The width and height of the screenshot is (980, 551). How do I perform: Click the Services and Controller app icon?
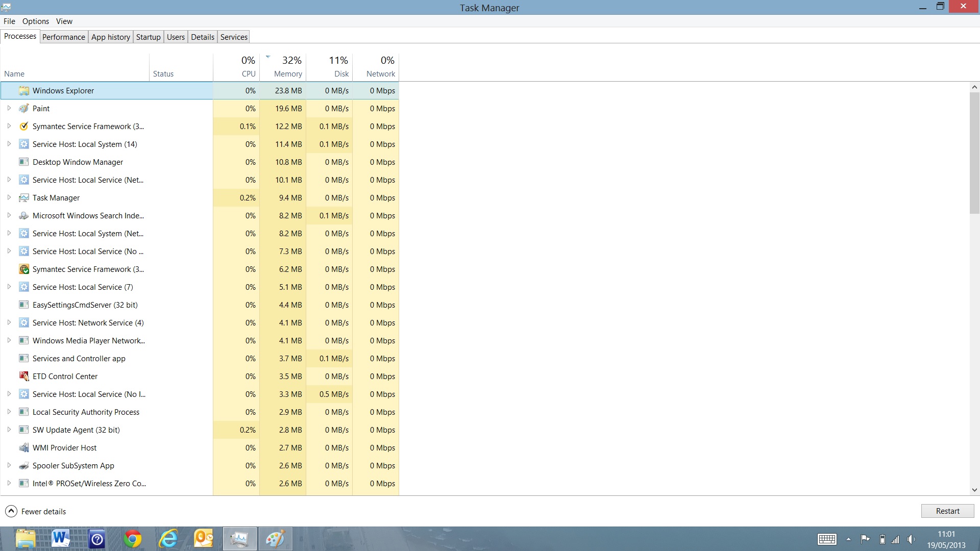click(23, 359)
